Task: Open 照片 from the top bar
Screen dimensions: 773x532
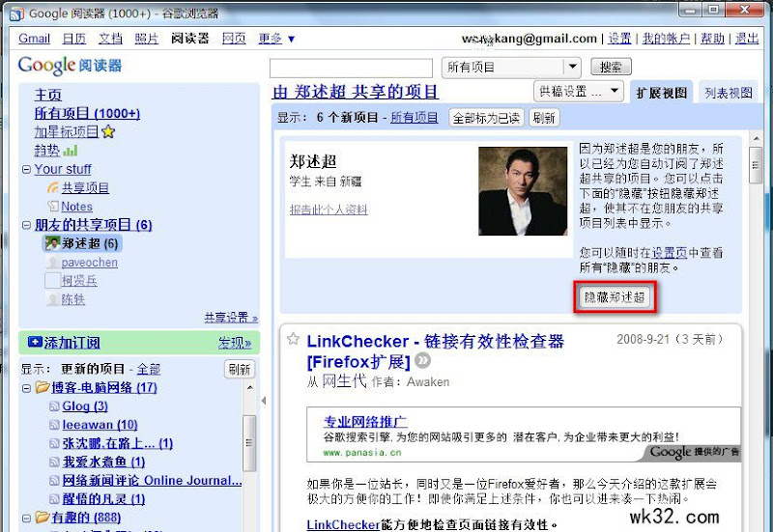Action: pyautogui.click(x=147, y=39)
